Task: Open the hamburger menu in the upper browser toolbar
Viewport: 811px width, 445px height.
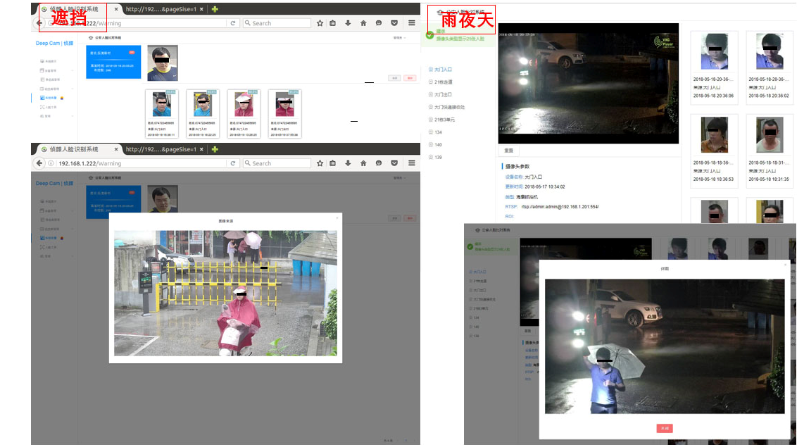Action: [x=412, y=22]
